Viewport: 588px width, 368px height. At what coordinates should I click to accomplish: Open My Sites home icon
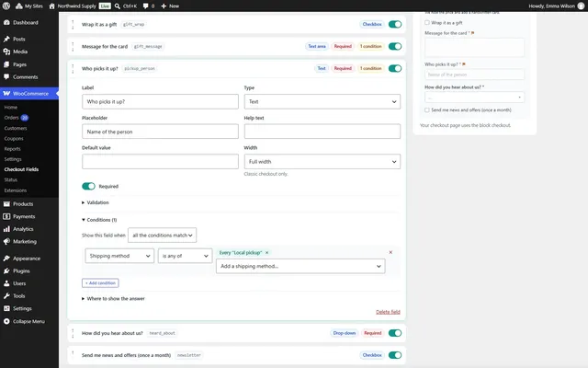click(18, 6)
